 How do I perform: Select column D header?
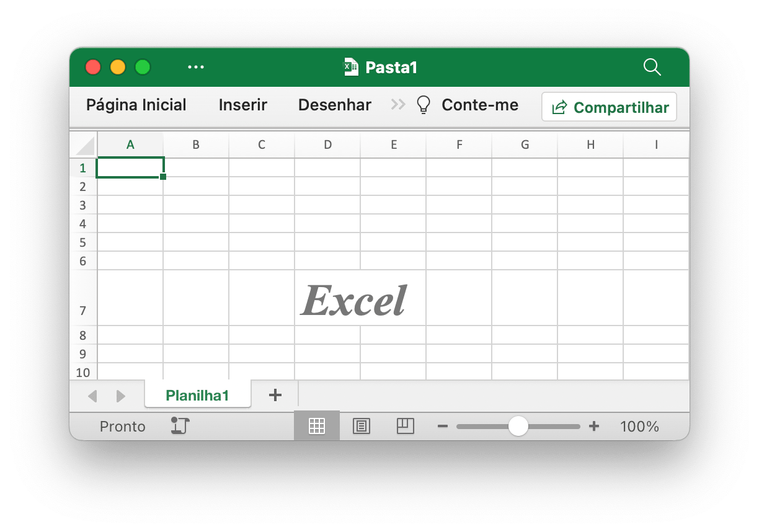pyautogui.click(x=327, y=145)
